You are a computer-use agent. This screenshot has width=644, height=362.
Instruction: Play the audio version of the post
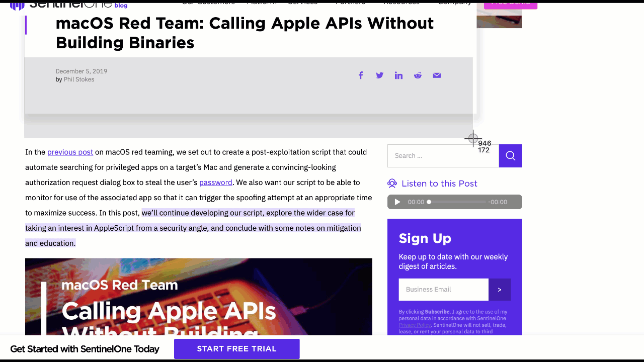[x=397, y=202]
